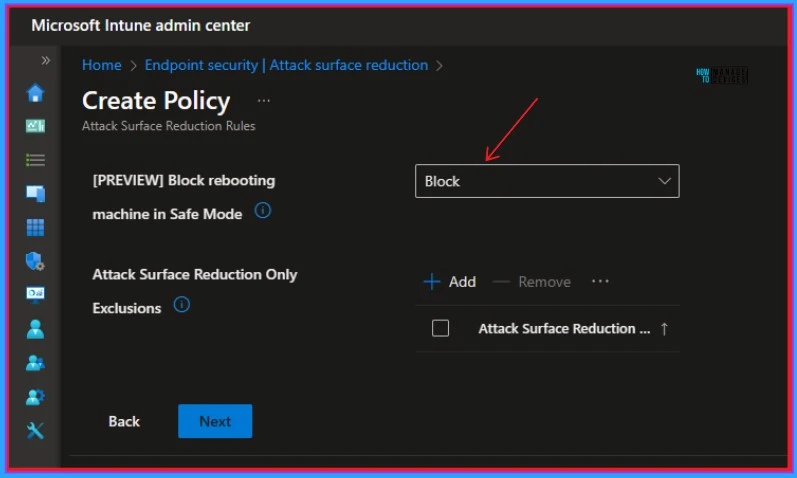Open the Home icon in sidebar
Image resolution: width=797 pixels, height=478 pixels.
coord(35,93)
